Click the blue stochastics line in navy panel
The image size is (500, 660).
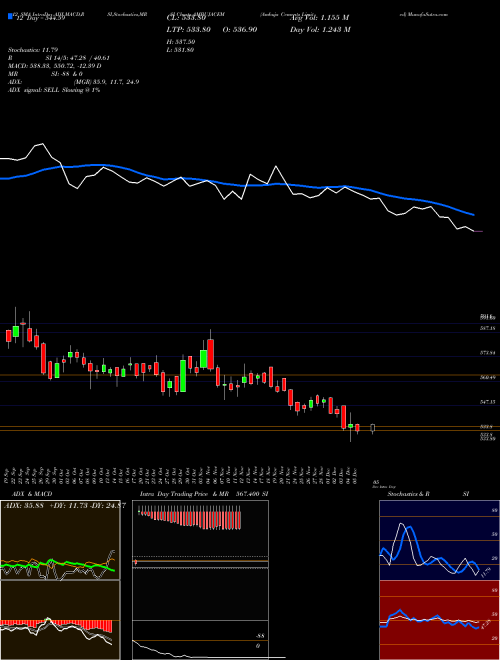pos(429,551)
